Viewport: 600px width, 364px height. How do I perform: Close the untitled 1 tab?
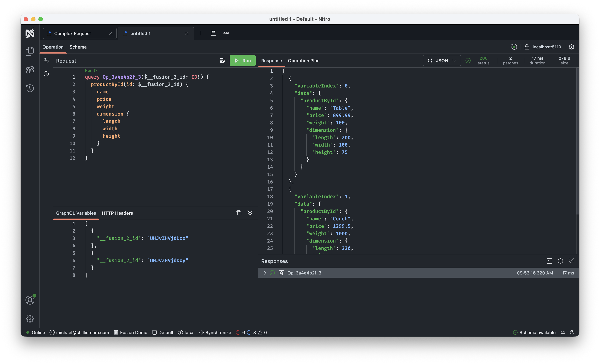(x=187, y=33)
